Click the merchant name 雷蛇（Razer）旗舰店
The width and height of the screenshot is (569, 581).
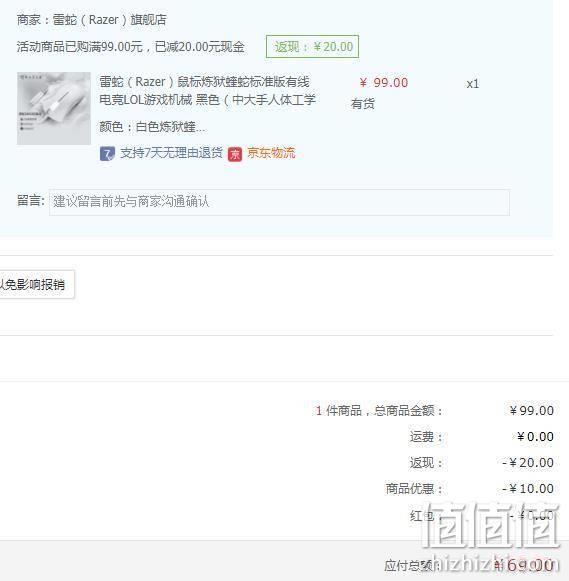coord(110,20)
